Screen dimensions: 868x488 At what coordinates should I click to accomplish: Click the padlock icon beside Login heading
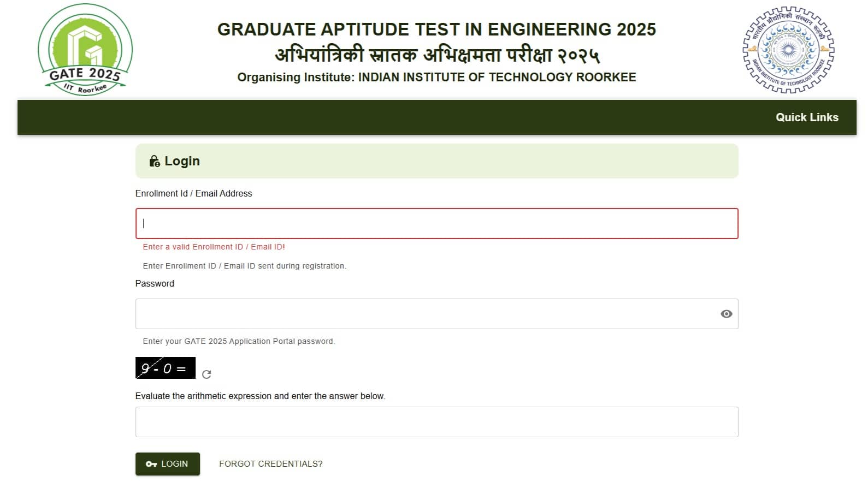tap(153, 160)
